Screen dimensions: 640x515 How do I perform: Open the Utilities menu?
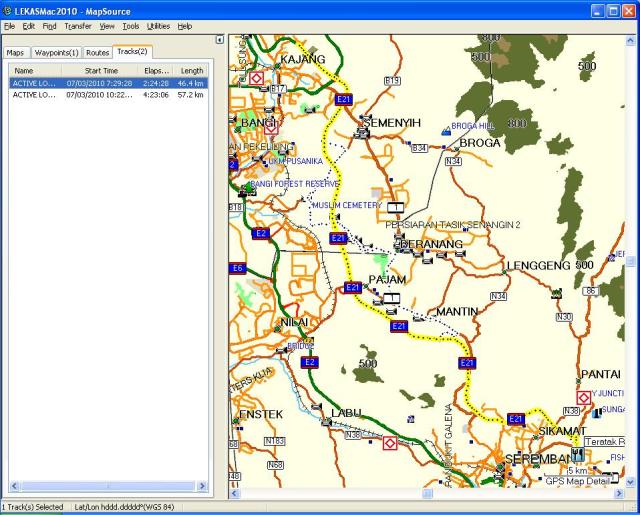(x=158, y=26)
